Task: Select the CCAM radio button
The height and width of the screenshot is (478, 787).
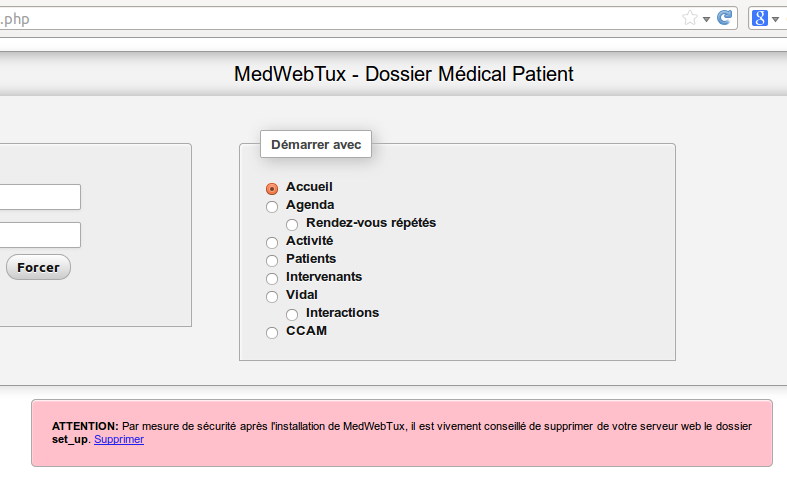Action: click(272, 333)
